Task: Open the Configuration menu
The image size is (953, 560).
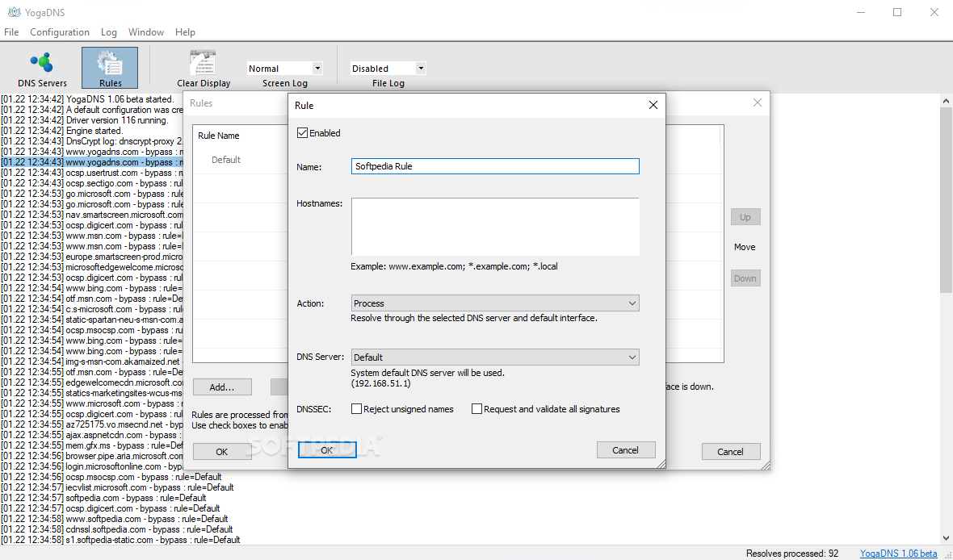Action: tap(60, 32)
